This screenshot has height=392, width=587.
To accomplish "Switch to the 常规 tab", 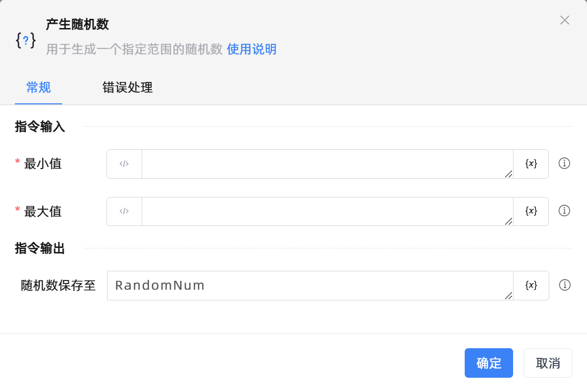I will point(39,88).
